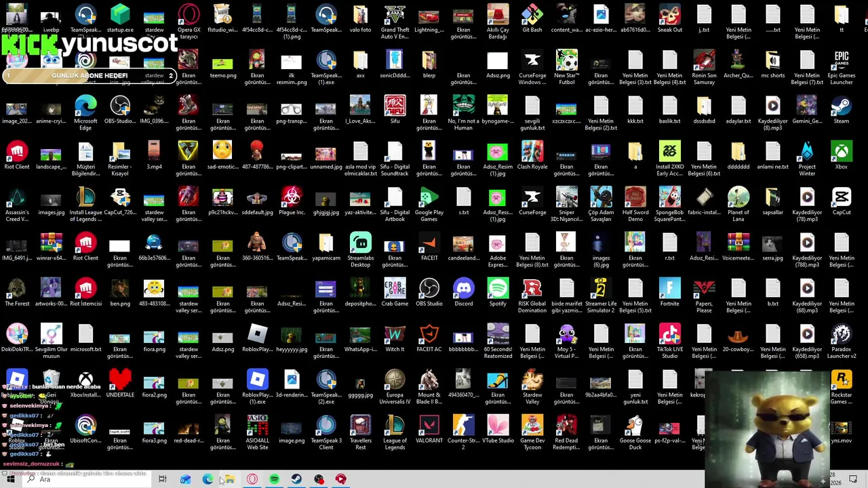
Task: Select Streamer Life Simulator 2 icon
Action: point(601,296)
